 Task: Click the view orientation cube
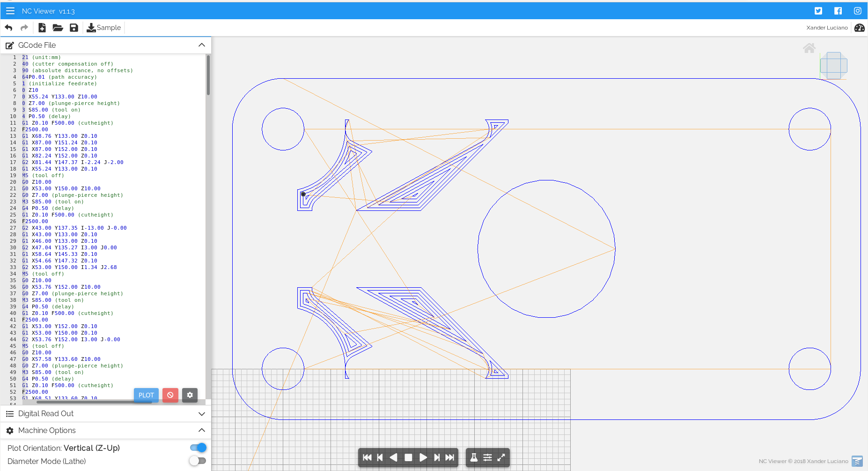point(834,66)
